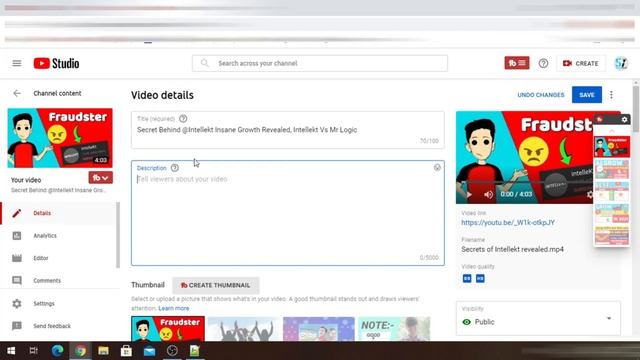Click into the Title text field
Screen dimensions: 640x360
click(x=287, y=130)
